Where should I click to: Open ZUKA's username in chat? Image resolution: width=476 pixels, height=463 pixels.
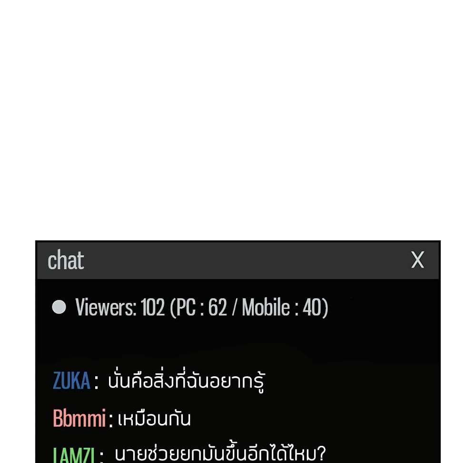pos(71,381)
